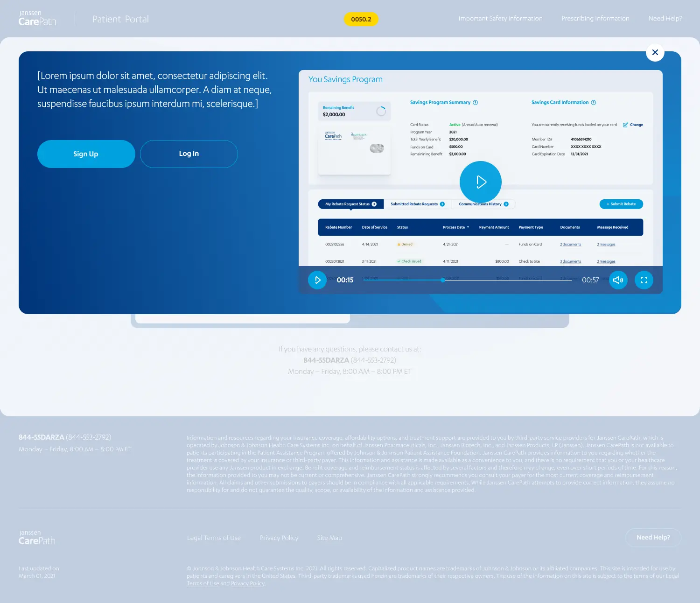The height and width of the screenshot is (603, 700).
Task: Click the large play button on the video
Action: (480, 182)
